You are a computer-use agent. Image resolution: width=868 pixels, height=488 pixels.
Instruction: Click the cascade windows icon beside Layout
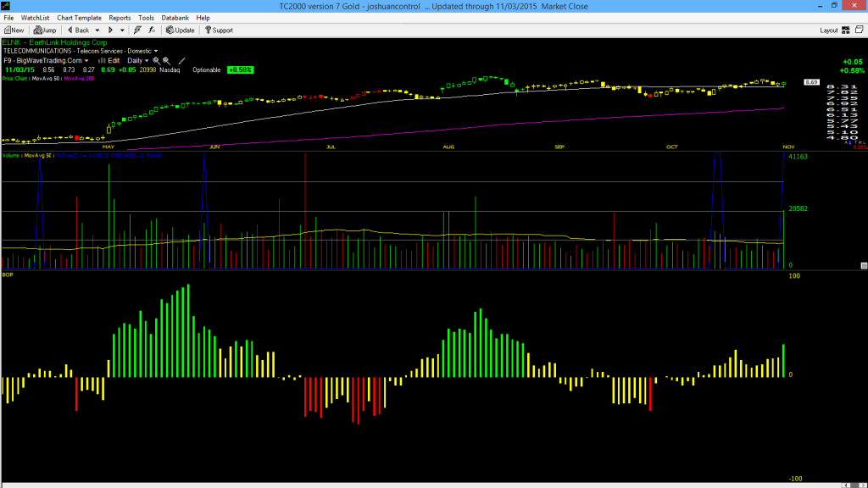tap(860, 30)
